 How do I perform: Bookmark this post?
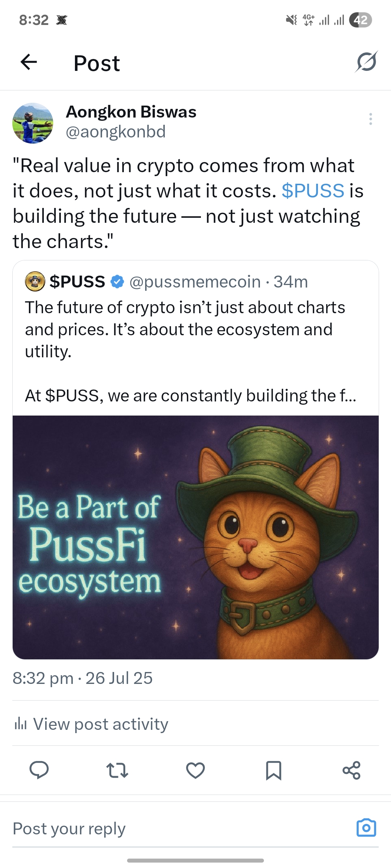pos(273,770)
